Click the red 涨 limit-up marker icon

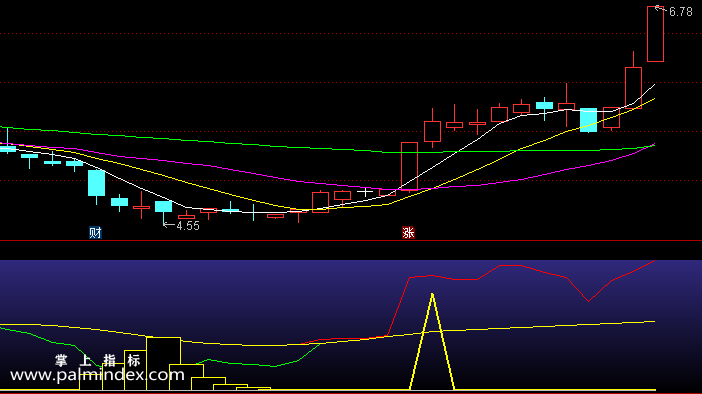[x=408, y=233]
